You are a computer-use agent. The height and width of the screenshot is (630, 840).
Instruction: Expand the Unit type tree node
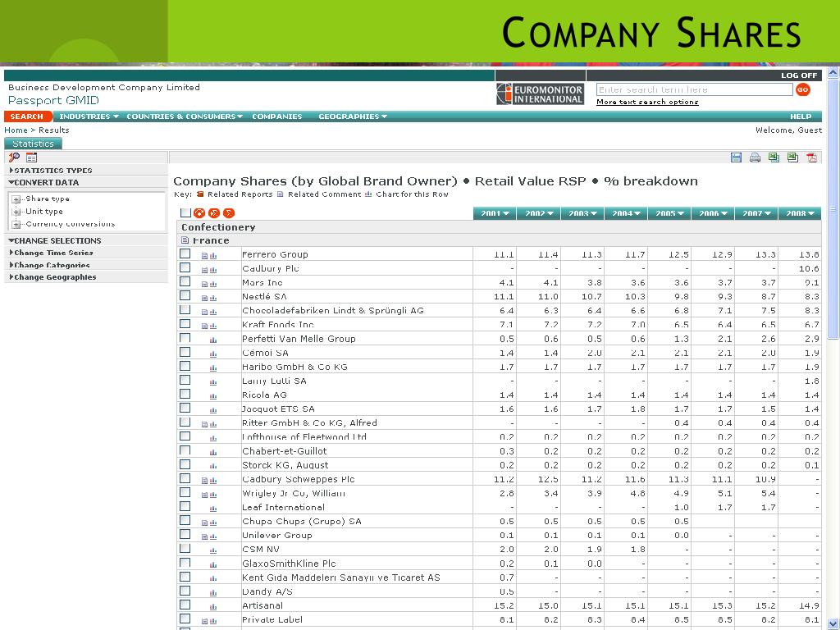coord(16,212)
